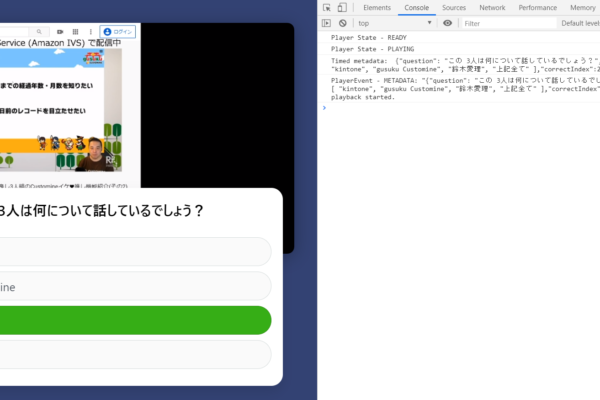Screen dimensions: 600x400
Task: Open the apps grid icon in the video
Action: coord(76,32)
